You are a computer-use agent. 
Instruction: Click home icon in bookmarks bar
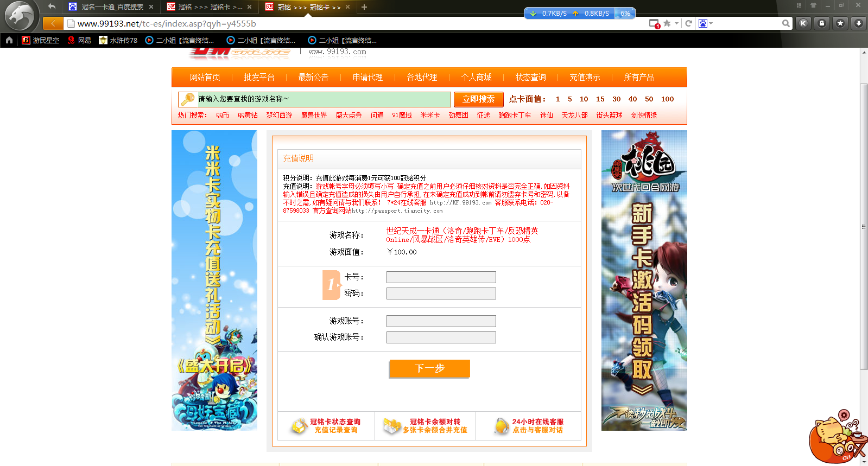coord(9,40)
